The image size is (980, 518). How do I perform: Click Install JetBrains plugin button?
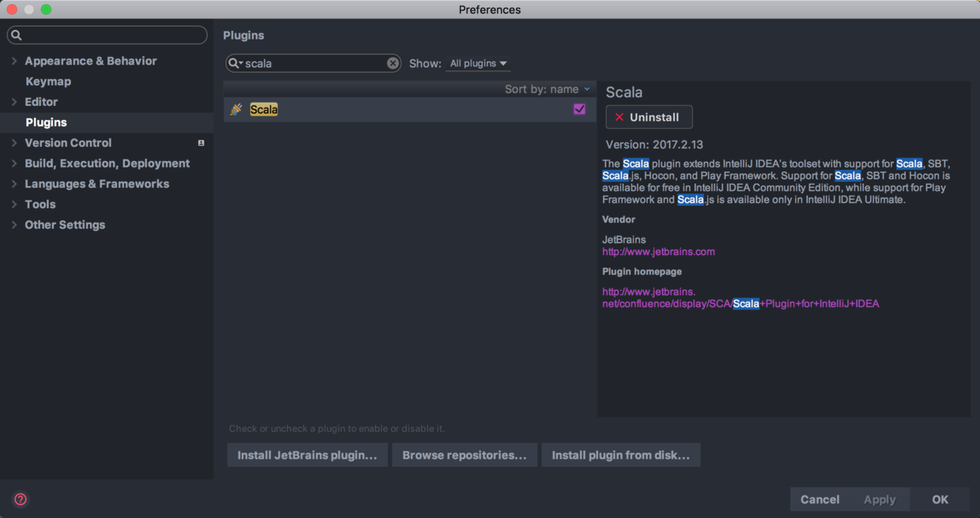pos(307,455)
